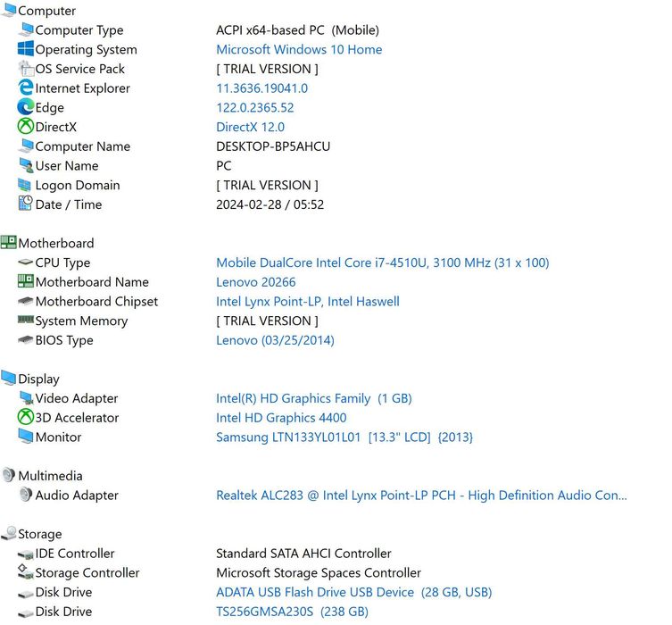This screenshot has width=672, height=625.
Task: Open the ADATA USB Flash Drive link
Action: (x=354, y=592)
